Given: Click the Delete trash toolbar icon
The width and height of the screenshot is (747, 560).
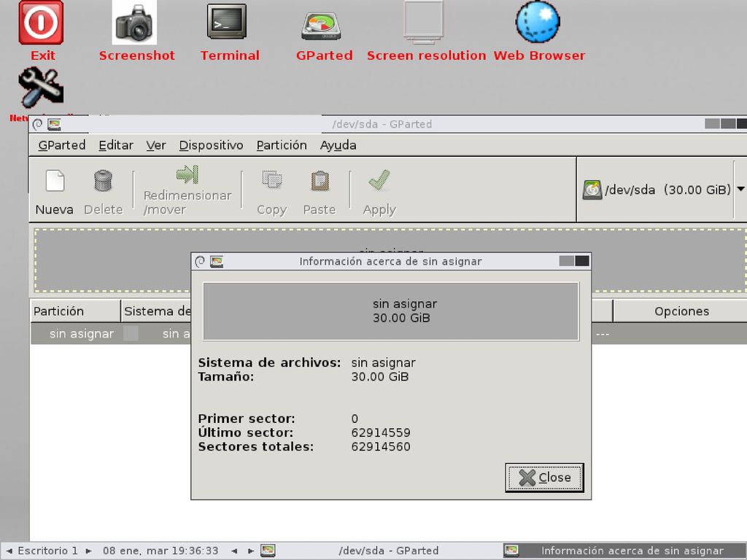Looking at the screenshot, I should tap(103, 181).
